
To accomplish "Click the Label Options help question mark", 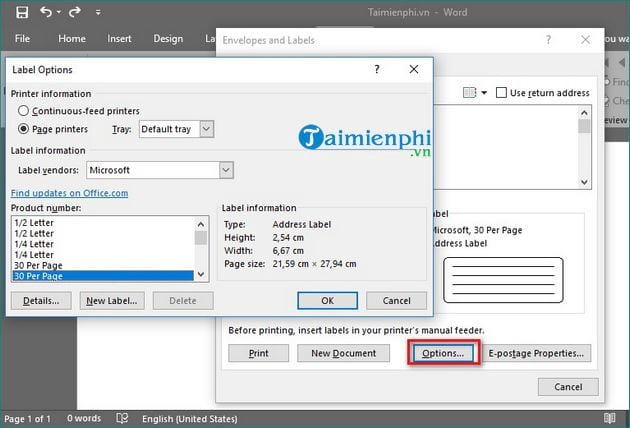I will (x=377, y=69).
